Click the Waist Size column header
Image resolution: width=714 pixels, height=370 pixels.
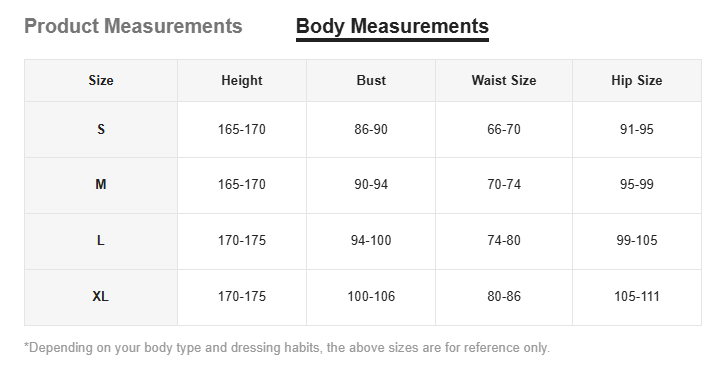(504, 81)
